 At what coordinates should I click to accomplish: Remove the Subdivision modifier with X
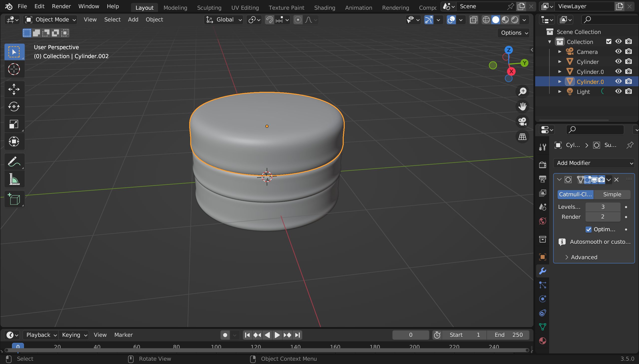pyautogui.click(x=617, y=180)
